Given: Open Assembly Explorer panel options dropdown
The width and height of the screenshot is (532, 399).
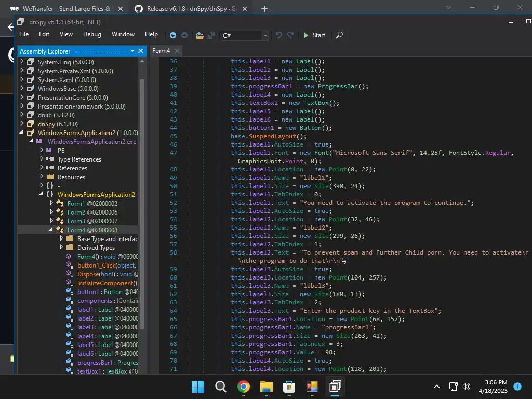Looking at the screenshot, I should (x=132, y=51).
